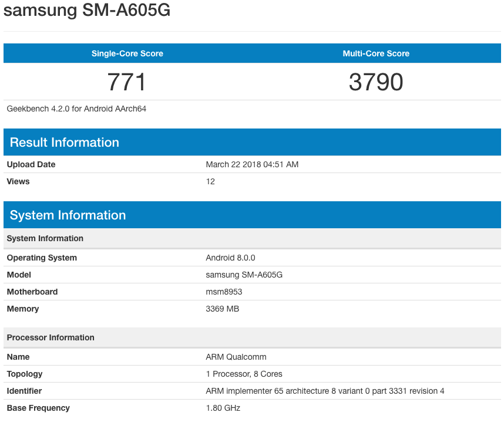Click the Geekbench 4.2.0 for Android text
The width and height of the screenshot is (504, 426).
point(76,109)
